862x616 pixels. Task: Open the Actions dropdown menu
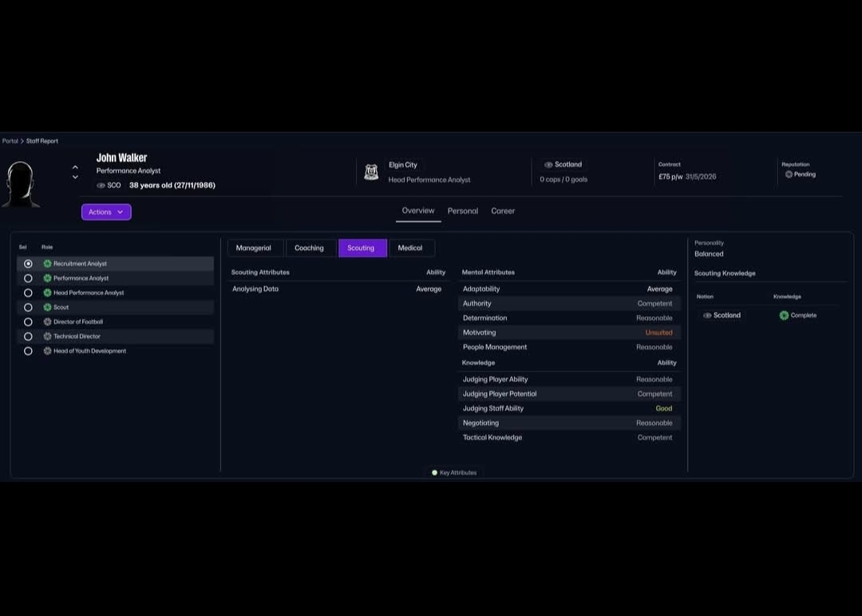point(106,212)
